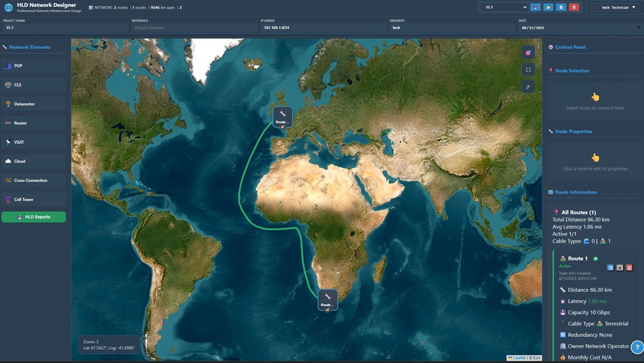This screenshot has width=644, height=363.
Task: Click the Leaflet attribution link
Action: pyautogui.click(x=519, y=358)
